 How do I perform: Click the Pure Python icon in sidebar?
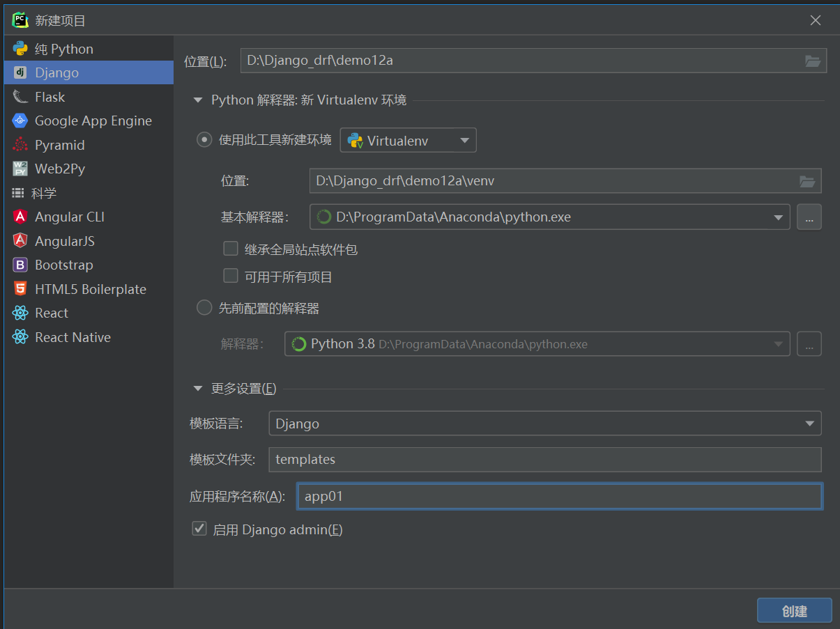click(20, 49)
